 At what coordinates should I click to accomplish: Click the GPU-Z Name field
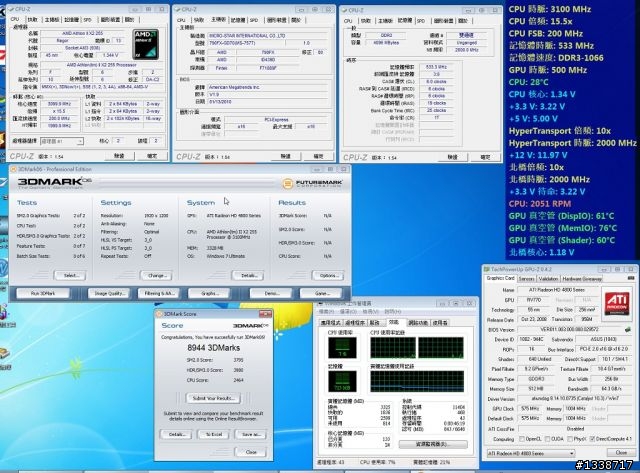[557, 290]
